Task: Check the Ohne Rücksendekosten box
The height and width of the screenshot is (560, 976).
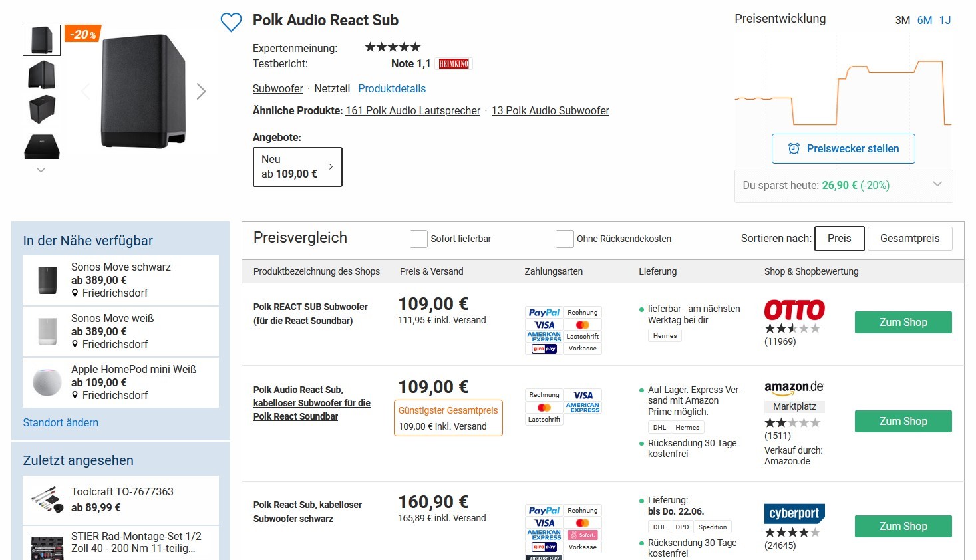Action: pos(564,239)
